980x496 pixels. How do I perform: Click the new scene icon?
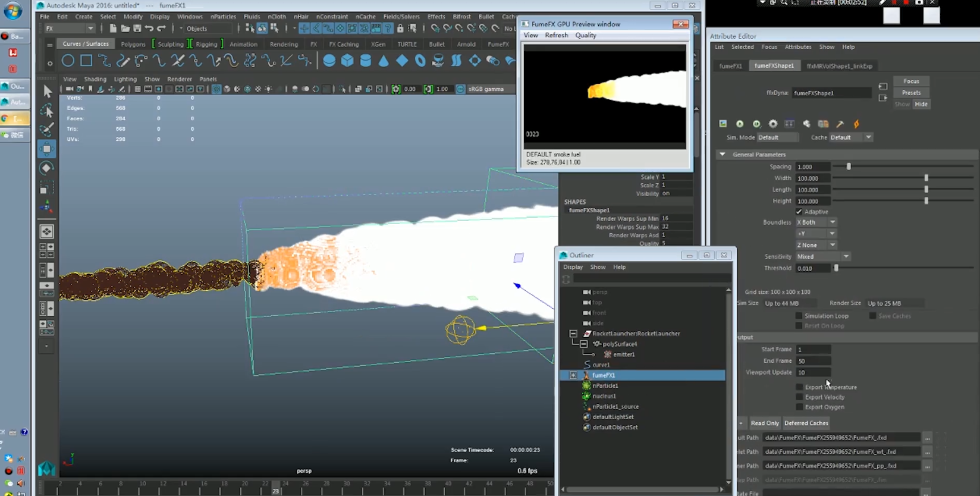point(113,28)
